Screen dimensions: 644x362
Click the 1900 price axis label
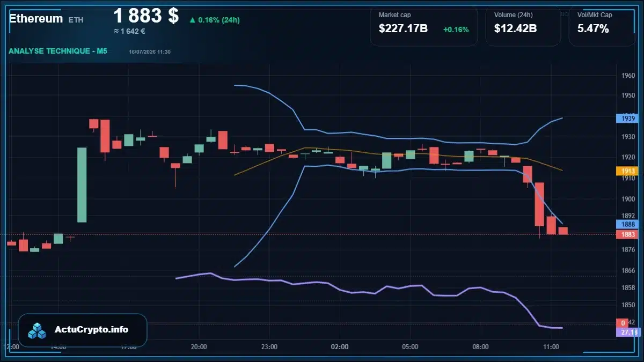coord(628,199)
